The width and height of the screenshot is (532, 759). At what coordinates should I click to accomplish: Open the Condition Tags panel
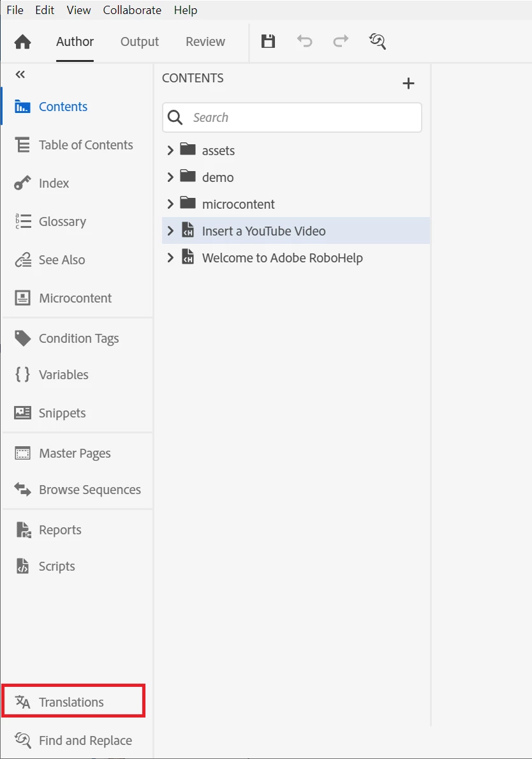[77, 338]
